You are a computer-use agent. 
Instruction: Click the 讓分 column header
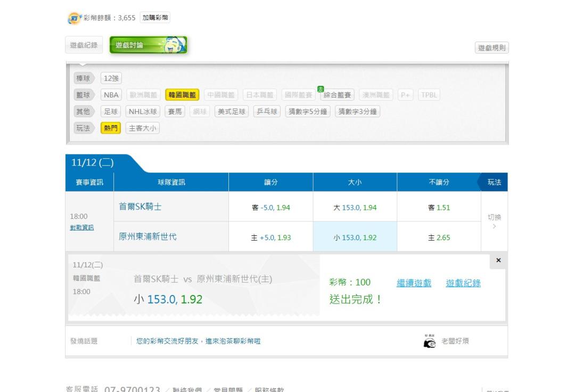271,182
